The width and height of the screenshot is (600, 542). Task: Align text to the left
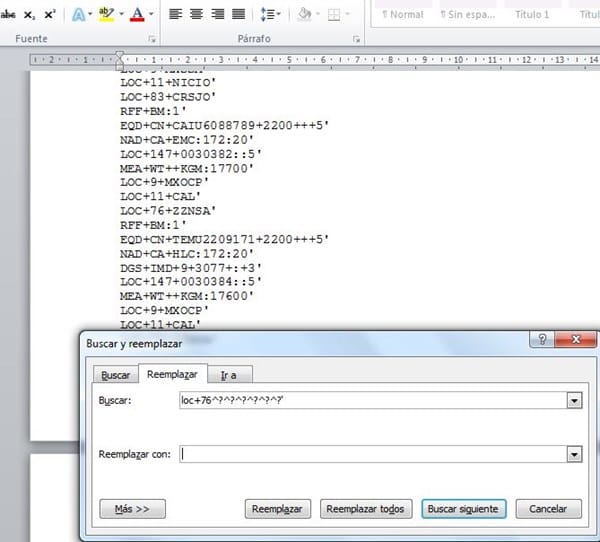click(x=175, y=15)
